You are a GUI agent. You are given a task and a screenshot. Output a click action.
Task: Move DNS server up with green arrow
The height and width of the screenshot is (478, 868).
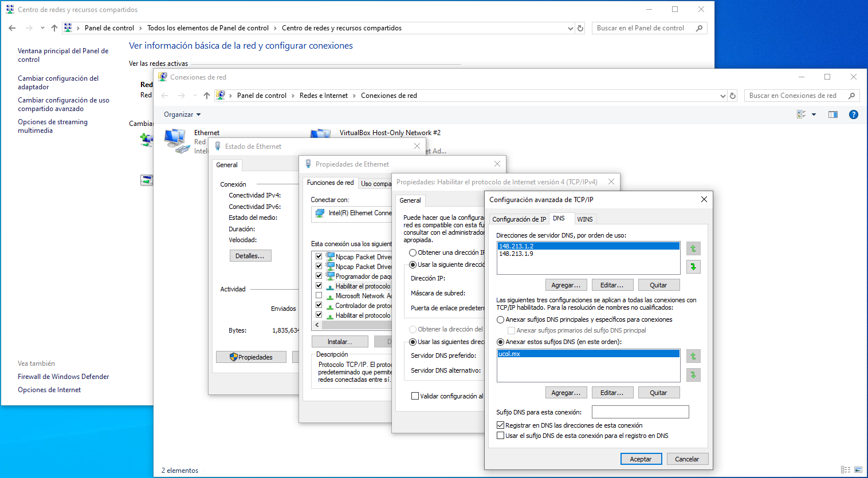click(693, 248)
